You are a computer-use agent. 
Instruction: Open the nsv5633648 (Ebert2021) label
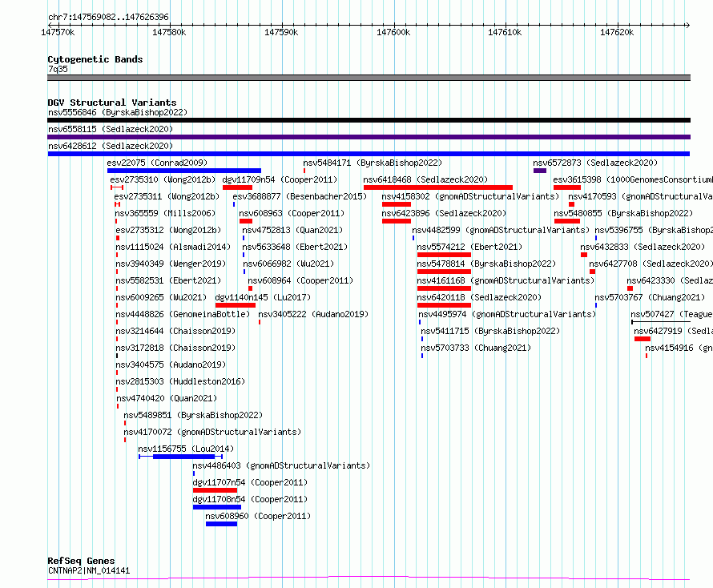(295, 247)
